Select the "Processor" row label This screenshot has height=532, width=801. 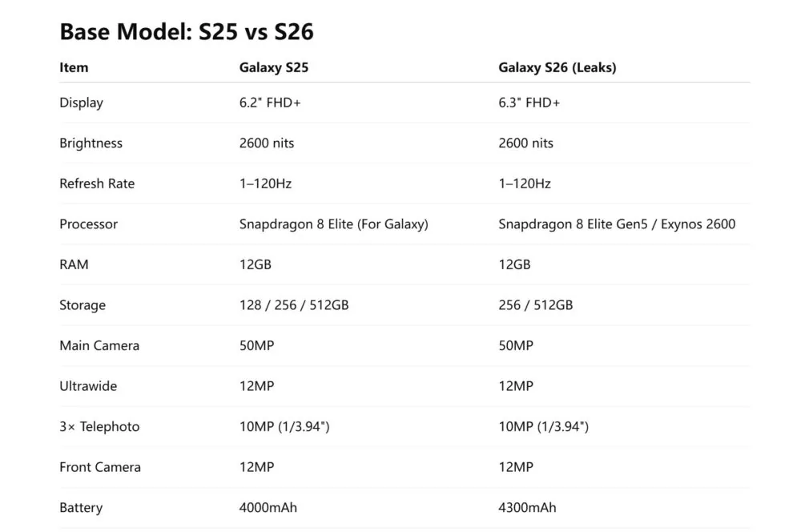[88, 224]
